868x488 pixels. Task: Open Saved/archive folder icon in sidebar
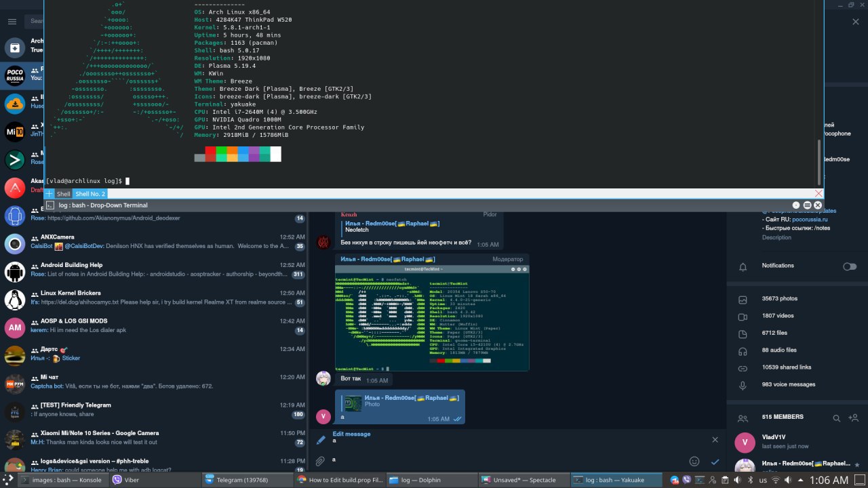pyautogui.click(x=15, y=48)
